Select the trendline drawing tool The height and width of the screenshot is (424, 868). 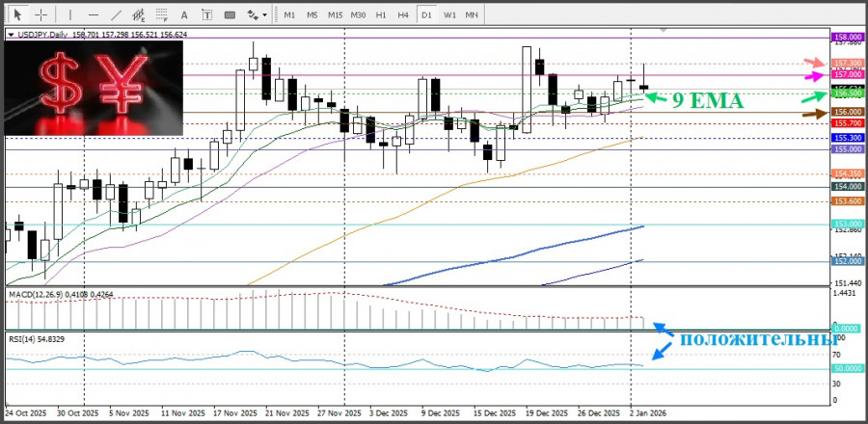117,15
